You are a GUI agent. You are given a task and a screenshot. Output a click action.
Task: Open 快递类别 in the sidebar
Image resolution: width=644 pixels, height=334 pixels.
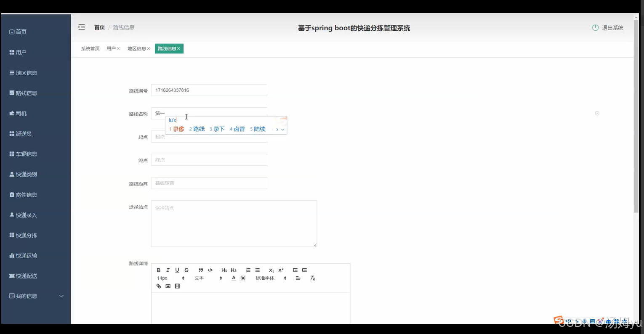point(36,174)
